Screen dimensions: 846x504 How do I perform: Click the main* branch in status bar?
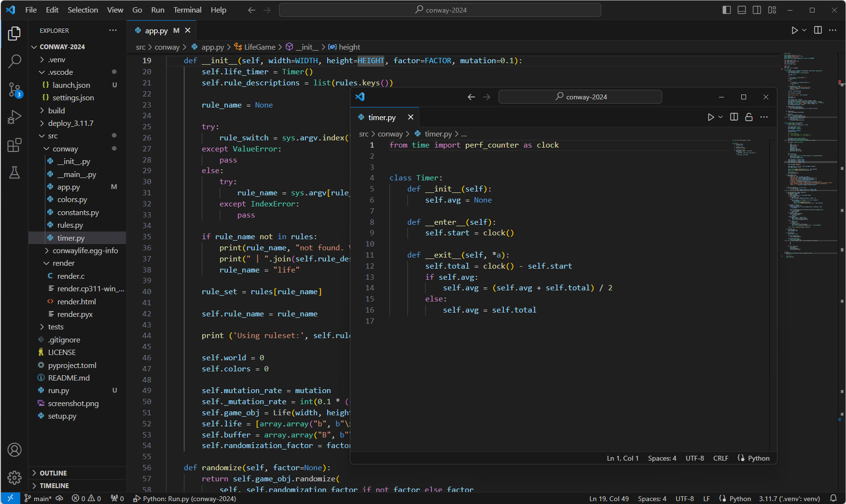pyautogui.click(x=38, y=498)
